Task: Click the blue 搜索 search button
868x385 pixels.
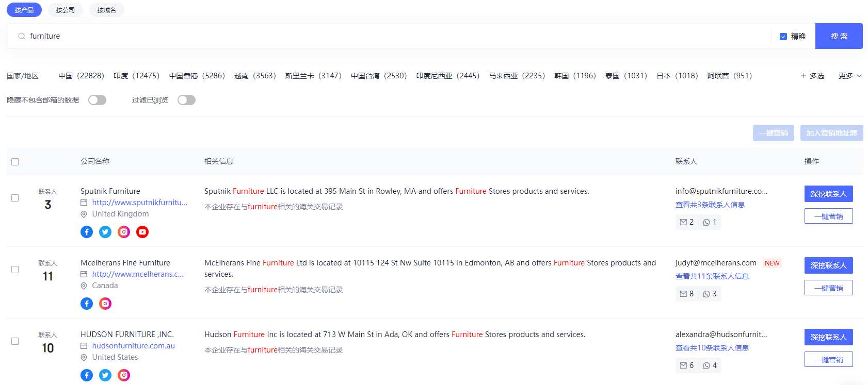Action: 839,36
